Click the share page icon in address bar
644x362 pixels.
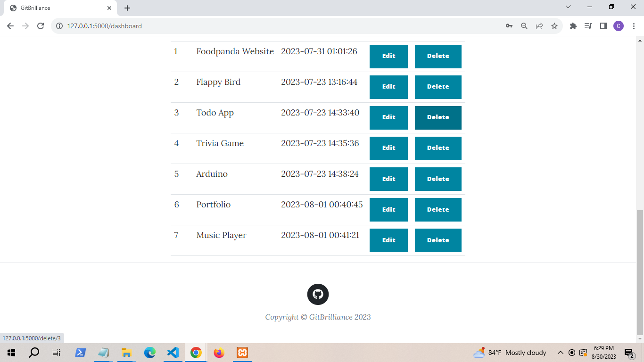click(539, 26)
